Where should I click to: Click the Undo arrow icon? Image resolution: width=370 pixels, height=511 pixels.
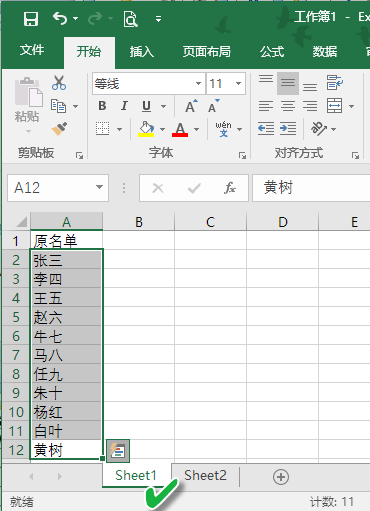coord(60,18)
